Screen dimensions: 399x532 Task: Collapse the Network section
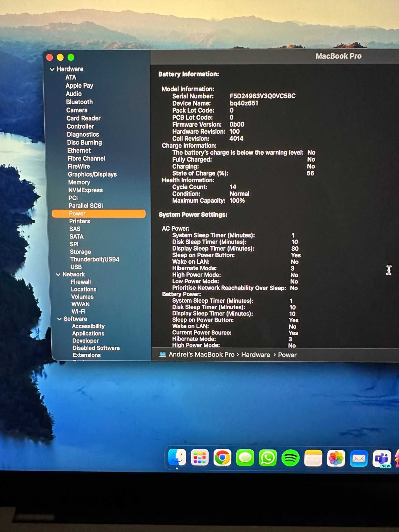58,275
